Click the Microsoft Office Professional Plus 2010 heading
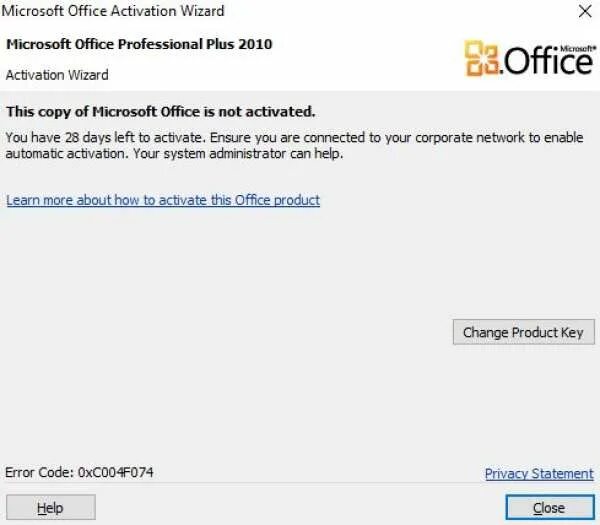The image size is (600, 525). 139,44
